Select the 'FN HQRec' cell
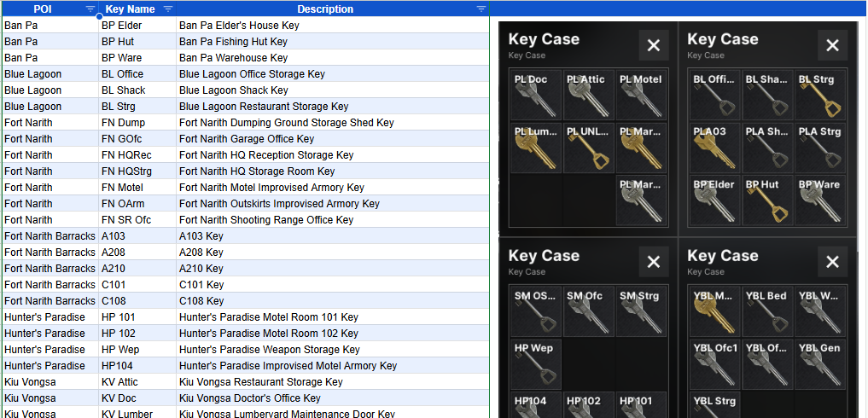Viewport: 868px width, 418px height. point(138,155)
